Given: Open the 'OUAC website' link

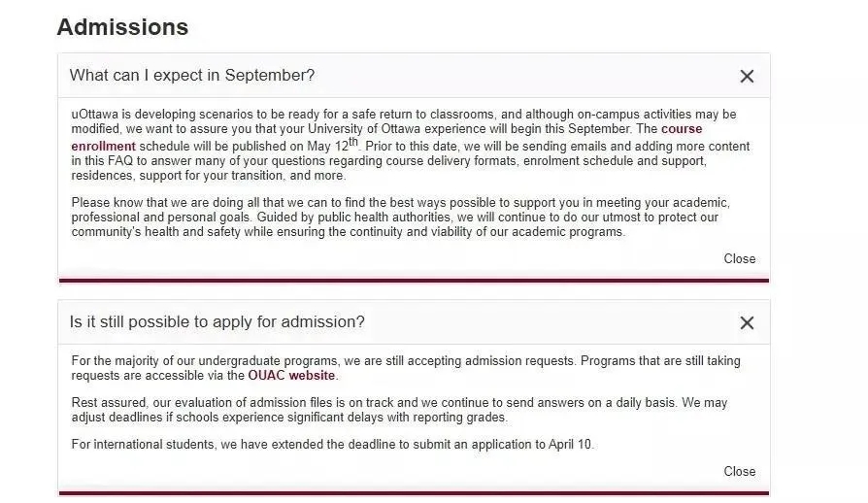Looking at the screenshot, I should 291,375.
